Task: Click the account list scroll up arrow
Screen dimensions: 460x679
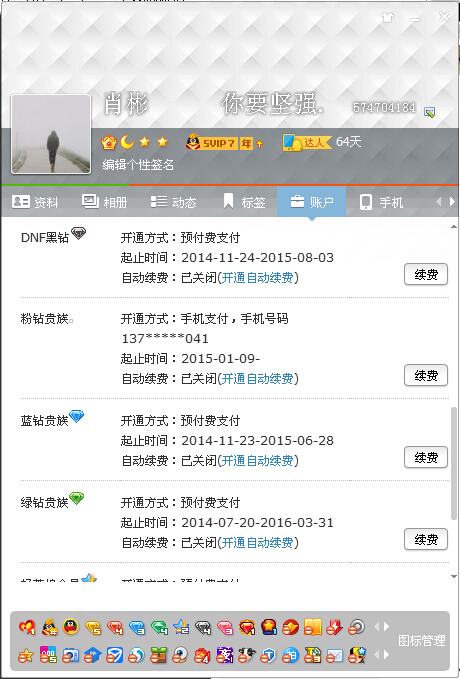Action: 454,226
